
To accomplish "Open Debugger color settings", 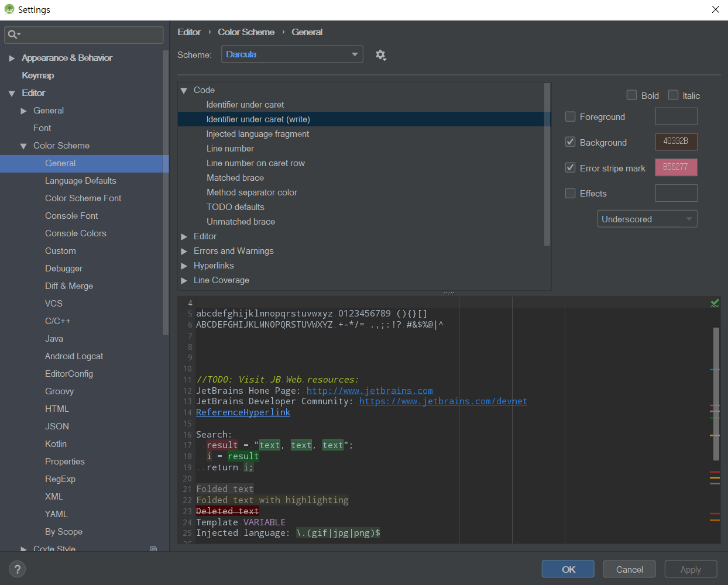I will pyautogui.click(x=64, y=269).
